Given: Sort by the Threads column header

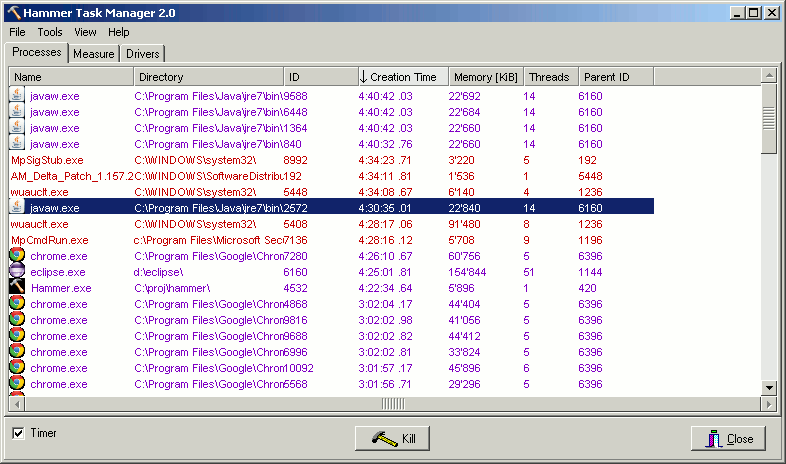Looking at the screenshot, I should (551, 77).
